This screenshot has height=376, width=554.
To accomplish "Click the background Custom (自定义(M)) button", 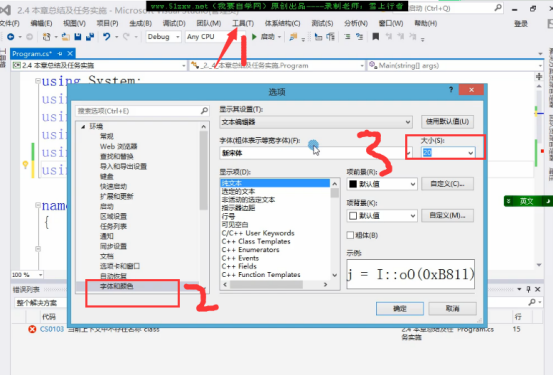I will pyautogui.click(x=447, y=216).
